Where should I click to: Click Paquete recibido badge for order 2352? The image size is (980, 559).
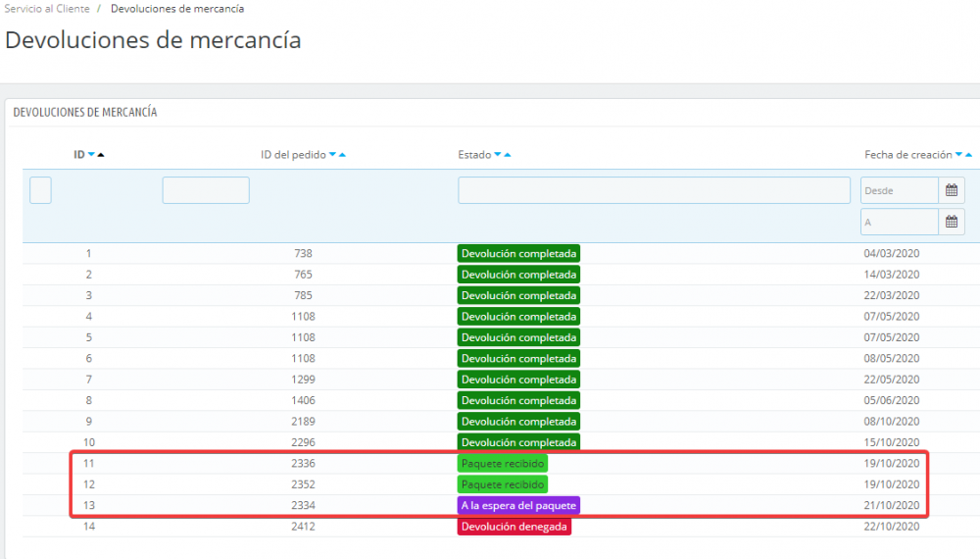pyautogui.click(x=503, y=484)
